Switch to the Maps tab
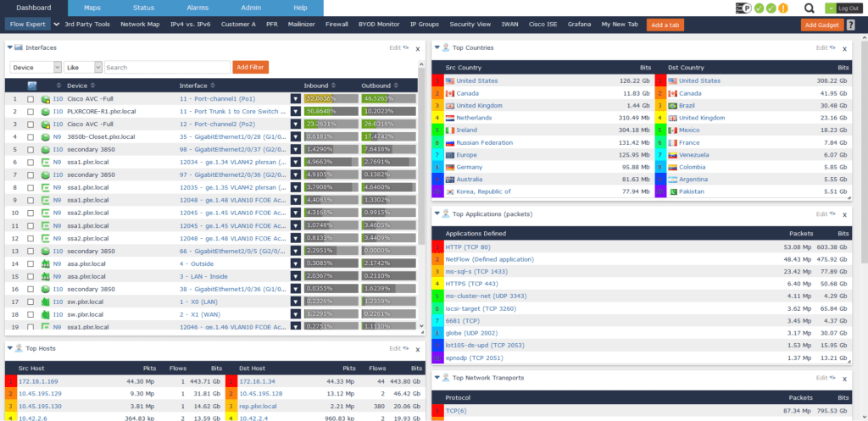 click(92, 8)
